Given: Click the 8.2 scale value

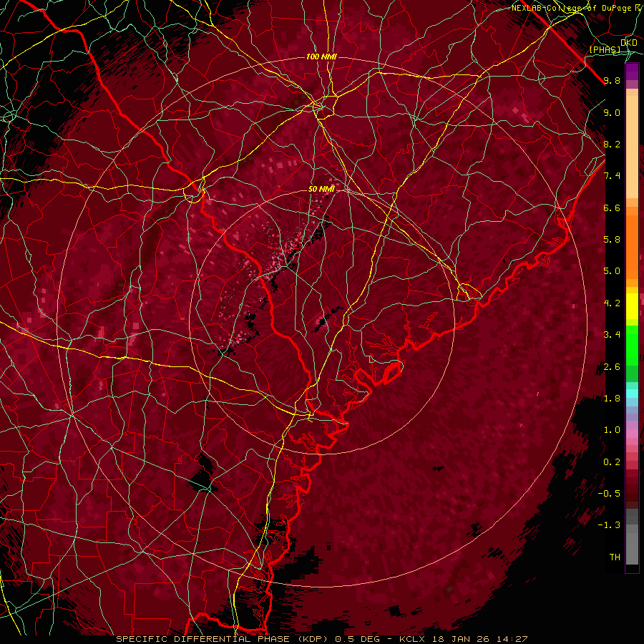Looking at the screenshot, I should [x=612, y=144].
